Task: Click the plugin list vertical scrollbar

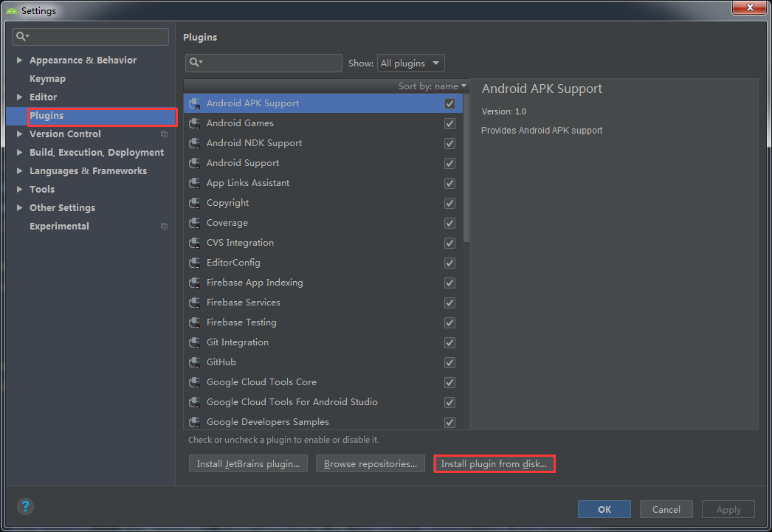Action: (x=466, y=168)
